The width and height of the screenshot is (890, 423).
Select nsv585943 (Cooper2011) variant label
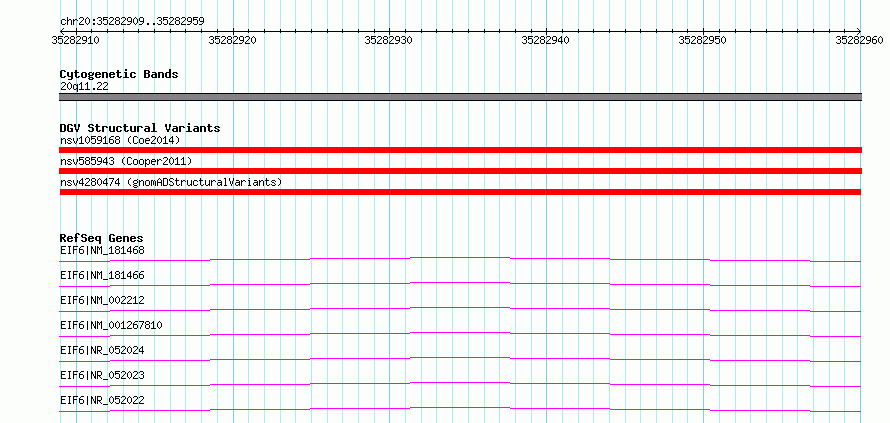(x=126, y=162)
